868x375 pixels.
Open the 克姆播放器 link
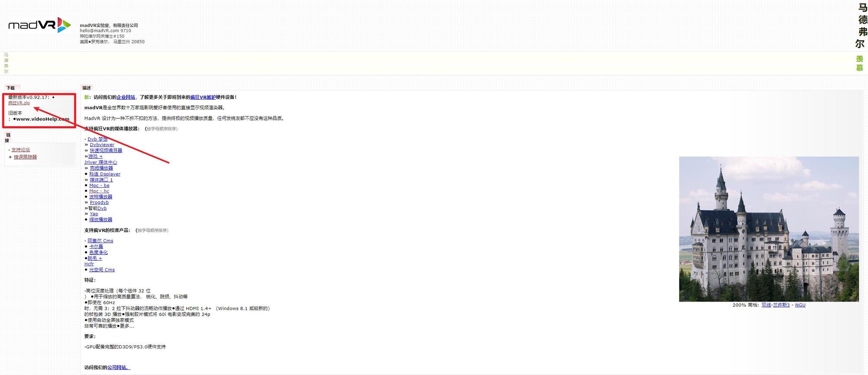(101, 168)
